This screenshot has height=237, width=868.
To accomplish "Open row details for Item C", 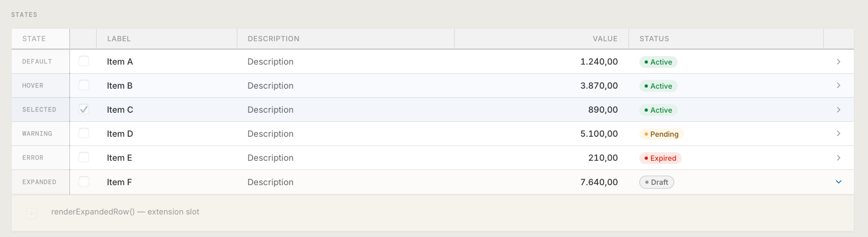I will click(x=838, y=110).
